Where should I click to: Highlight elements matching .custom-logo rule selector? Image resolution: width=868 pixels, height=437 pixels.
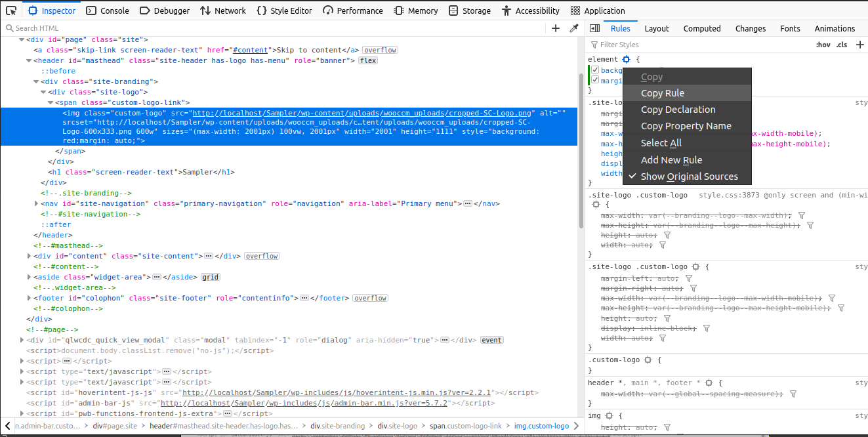coord(648,360)
